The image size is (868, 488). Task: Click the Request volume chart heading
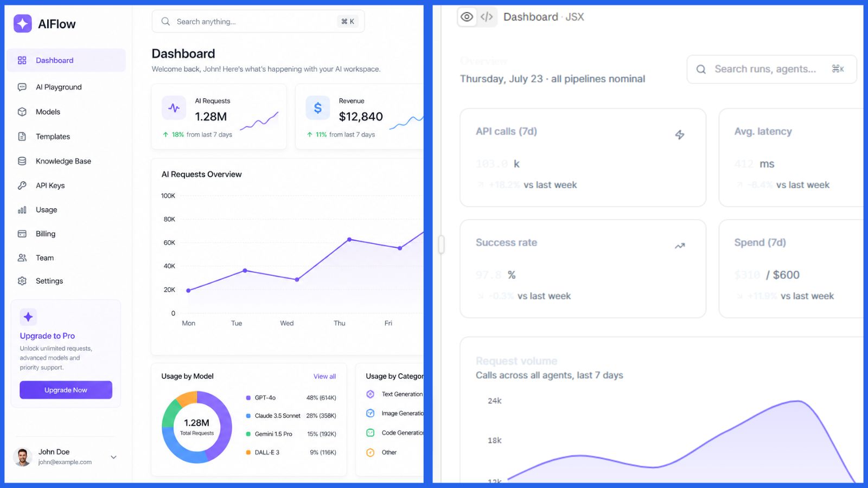516,361
